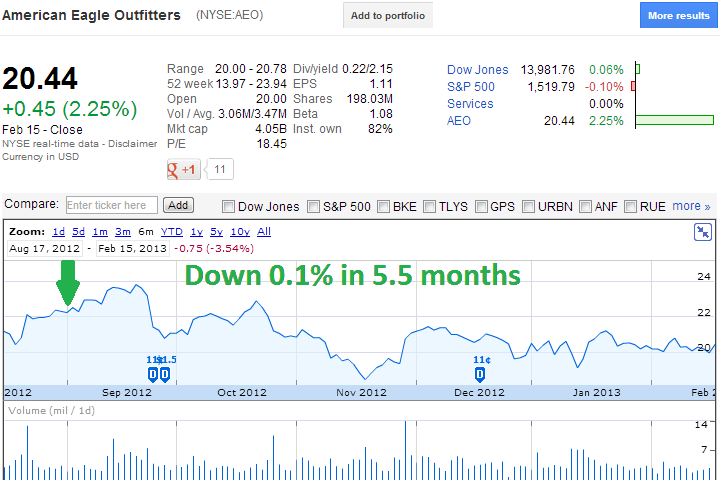Set chart zoom to 3m
This screenshot has width=720, height=480.
pos(123,232)
